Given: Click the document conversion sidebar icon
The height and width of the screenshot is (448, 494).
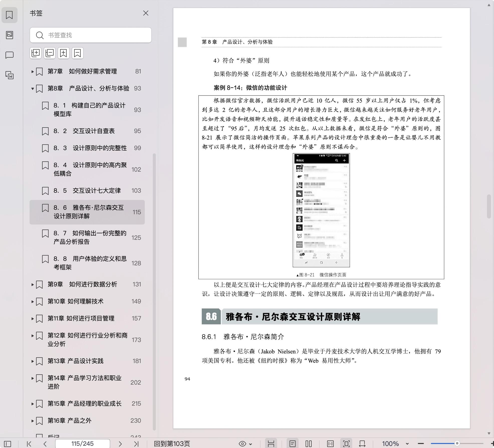Looking at the screenshot, I should point(9,75).
